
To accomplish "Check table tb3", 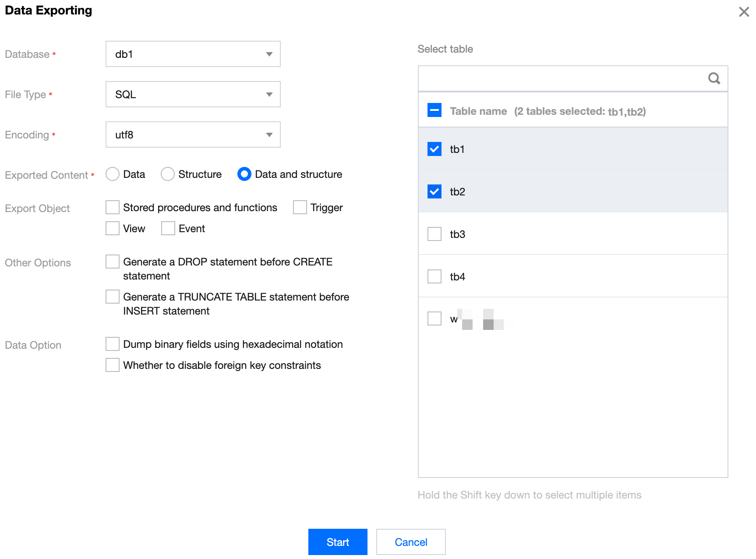I will pyautogui.click(x=435, y=234).
